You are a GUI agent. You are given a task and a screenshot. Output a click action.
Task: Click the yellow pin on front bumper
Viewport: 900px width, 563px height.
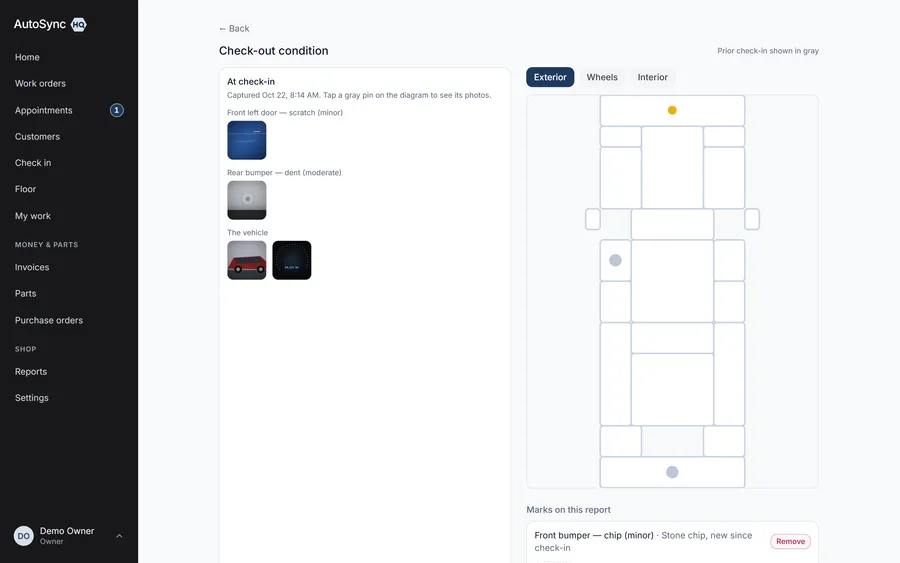pos(672,110)
